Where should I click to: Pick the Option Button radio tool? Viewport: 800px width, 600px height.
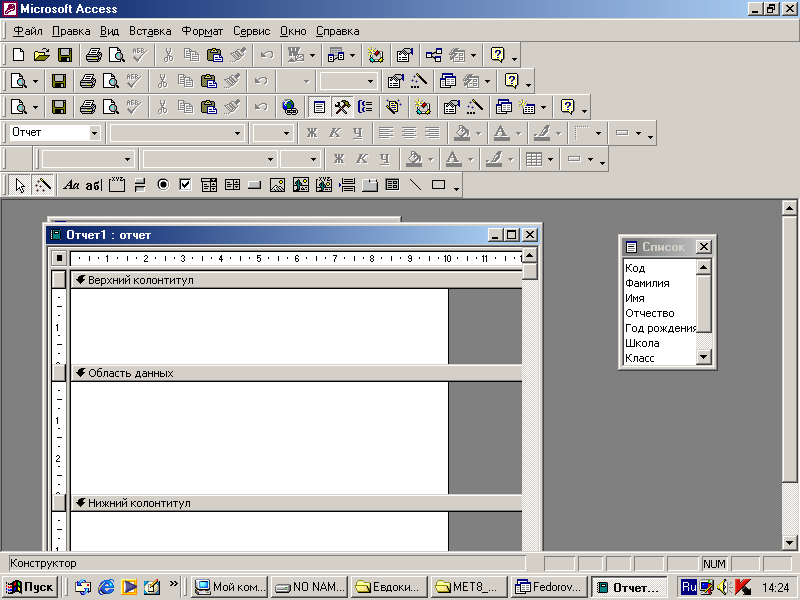[x=163, y=185]
